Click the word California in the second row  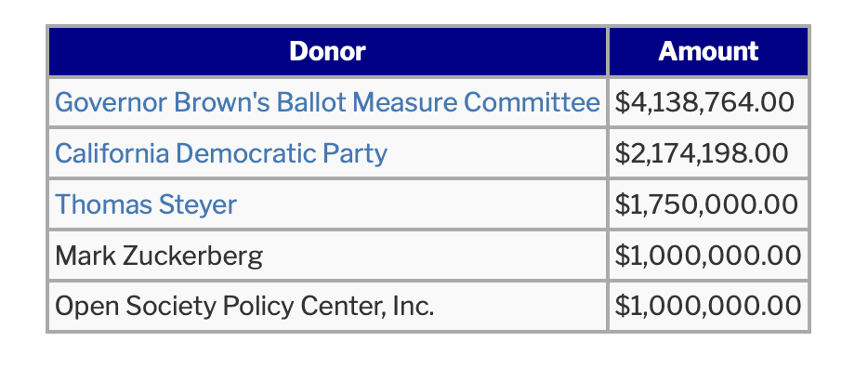(112, 153)
